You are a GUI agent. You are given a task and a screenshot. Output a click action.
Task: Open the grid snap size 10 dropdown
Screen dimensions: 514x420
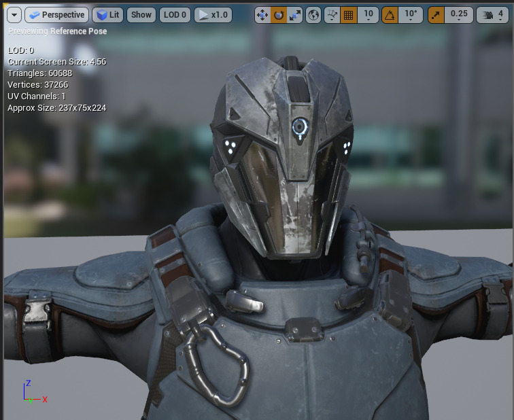(x=368, y=14)
